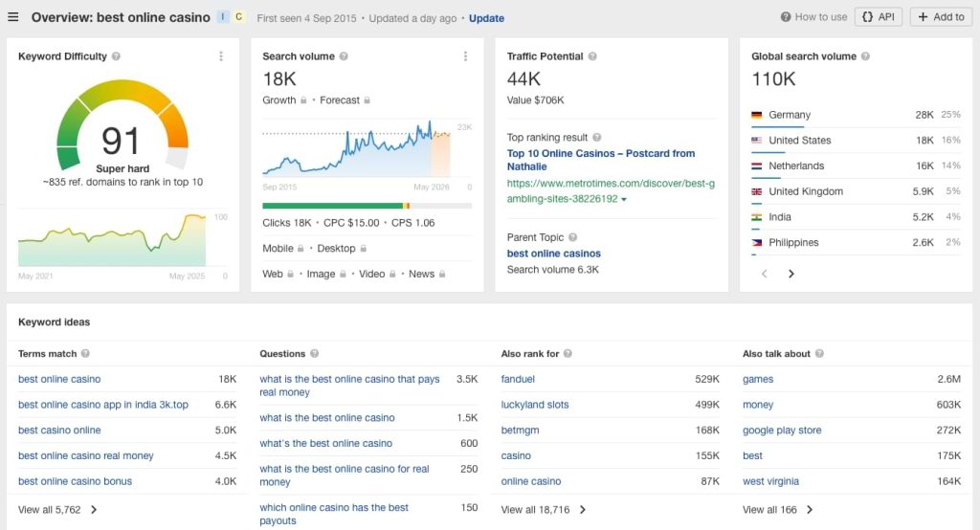Expand View all 18,716 also rank for
Image resolution: width=980 pixels, height=530 pixels.
(x=544, y=510)
